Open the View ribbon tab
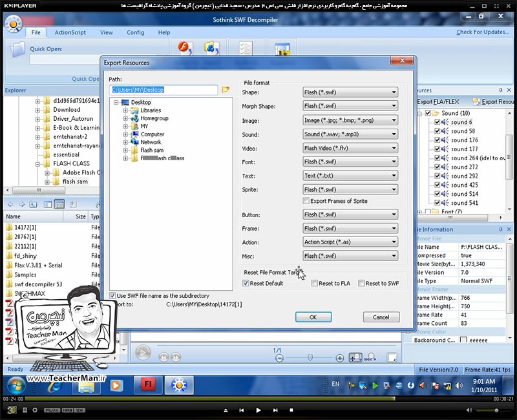This screenshot has height=420, width=517. point(107,32)
